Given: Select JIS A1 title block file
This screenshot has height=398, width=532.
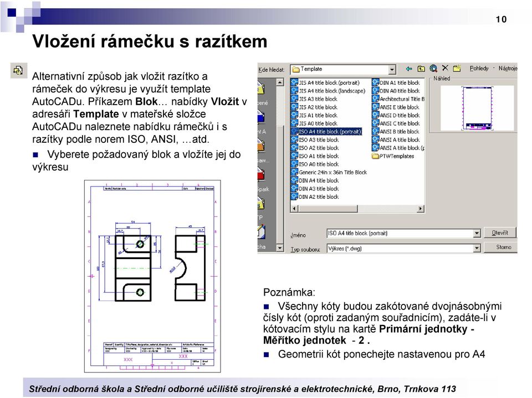Looking at the screenshot, I should click(x=314, y=115).
